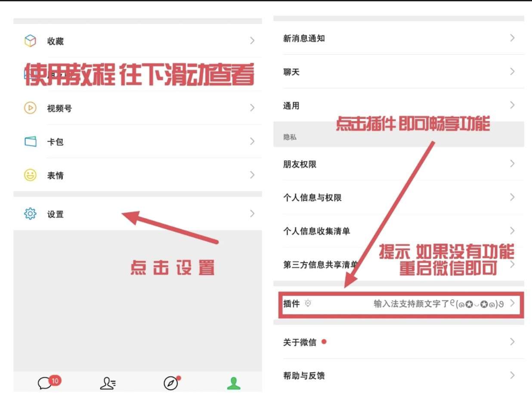Image resolution: width=532 pixels, height=396 pixels.
Task: Tap the Cards wallet icon
Action: click(x=30, y=142)
